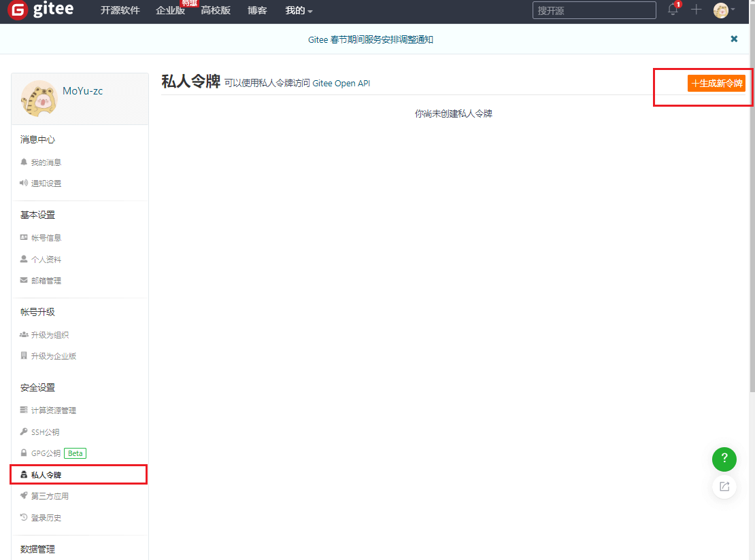This screenshot has width=755, height=560.
Task: Click the speaker icon beside 通知设置
Action: (x=24, y=183)
